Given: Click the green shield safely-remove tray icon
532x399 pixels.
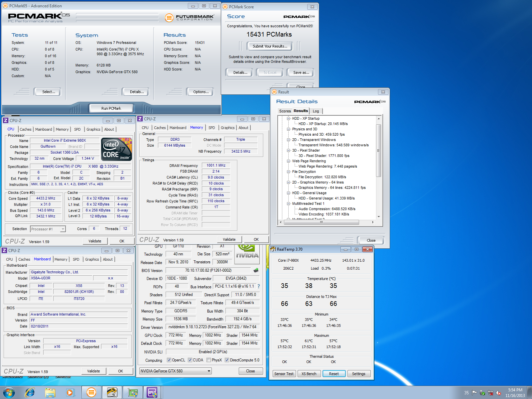Looking at the screenshot, I should (x=482, y=393).
